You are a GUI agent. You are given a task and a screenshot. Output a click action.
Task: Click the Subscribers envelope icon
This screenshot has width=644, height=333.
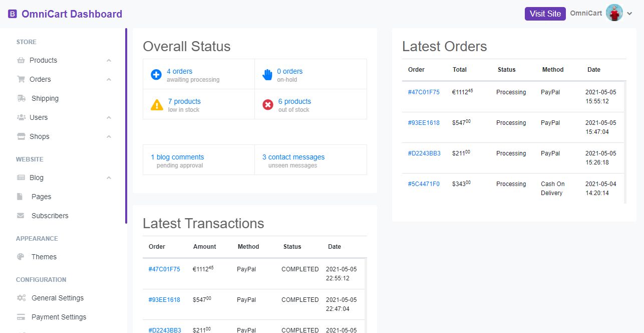(x=21, y=216)
